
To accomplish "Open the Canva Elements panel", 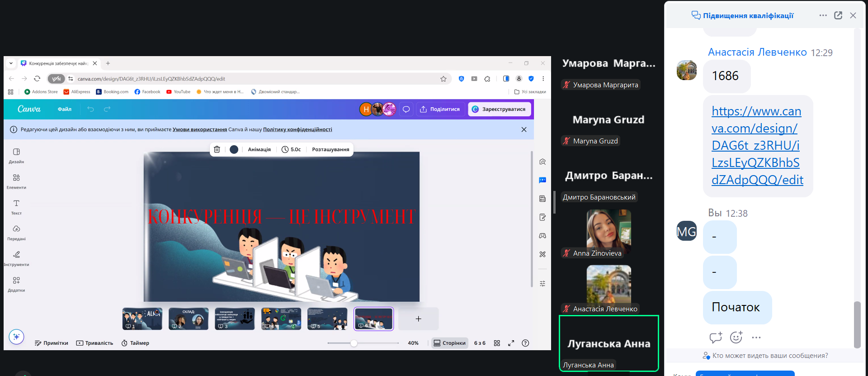I will click(x=16, y=181).
